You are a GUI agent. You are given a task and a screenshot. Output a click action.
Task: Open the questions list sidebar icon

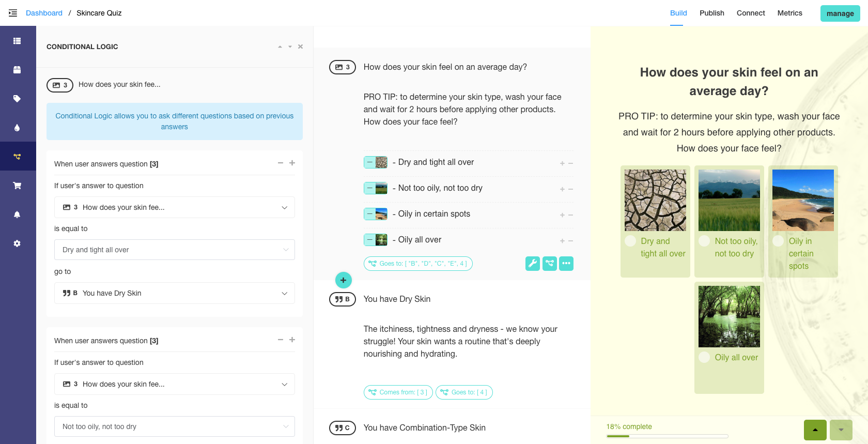17,41
